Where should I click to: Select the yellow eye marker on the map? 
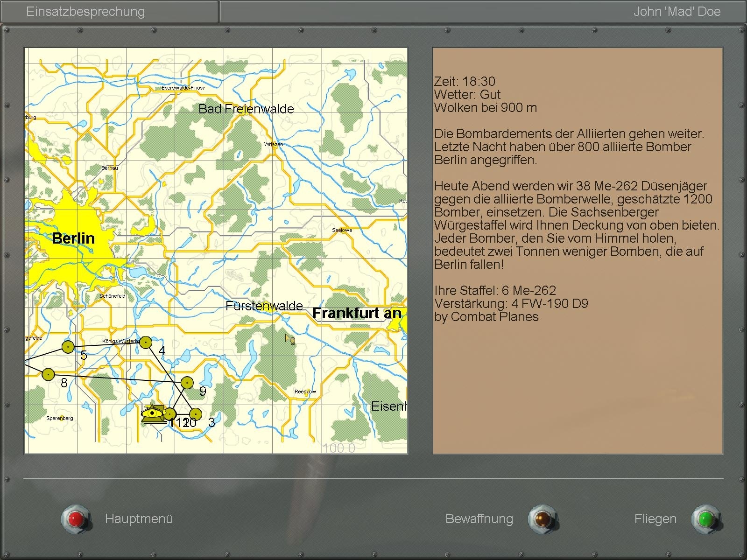[x=152, y=413]
